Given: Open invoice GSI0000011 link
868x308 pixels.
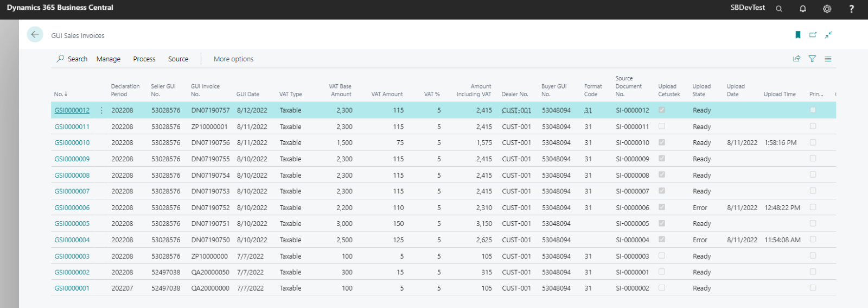Looking at the screenshot, I should (72, 127).
